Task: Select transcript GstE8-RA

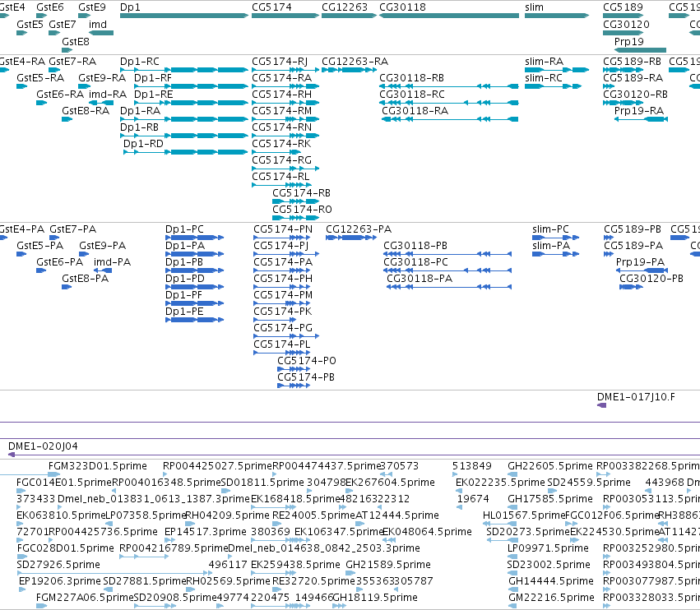Action: (x=86, y=110)
